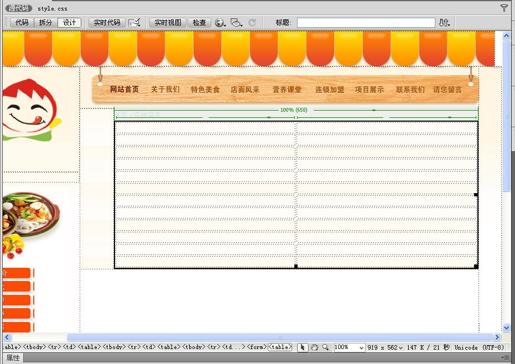The height and width of the screenshot is (364, 515).
Task: Select the <form> tag in tag selector
Action: click(x=257, y=347)
